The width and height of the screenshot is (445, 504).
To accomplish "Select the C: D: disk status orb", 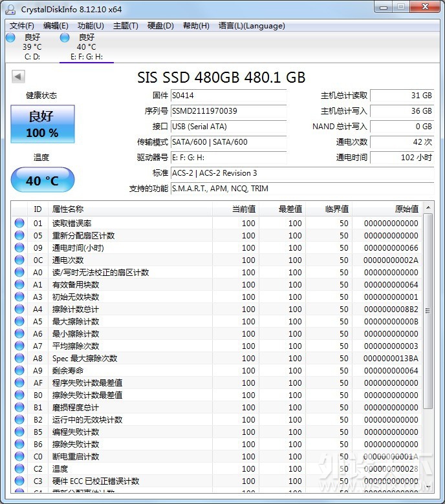I will click(x=10, y=37).
